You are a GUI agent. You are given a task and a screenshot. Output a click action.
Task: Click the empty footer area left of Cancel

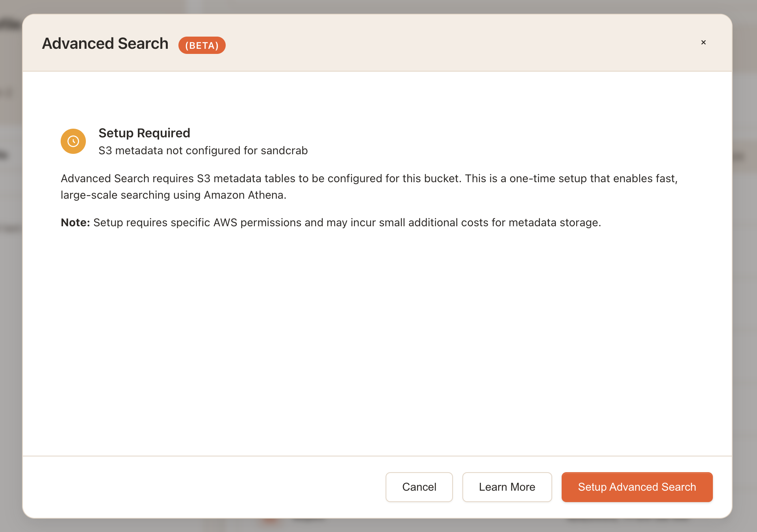point(197,487)
